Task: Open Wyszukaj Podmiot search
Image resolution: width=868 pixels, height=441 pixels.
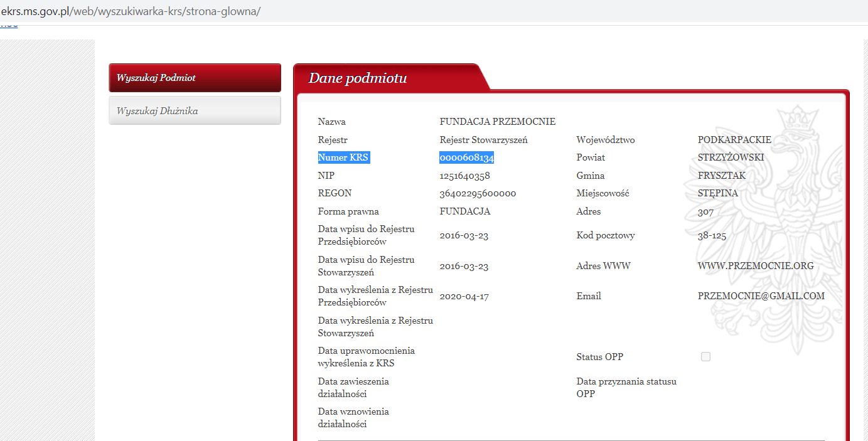Action: 195,78
